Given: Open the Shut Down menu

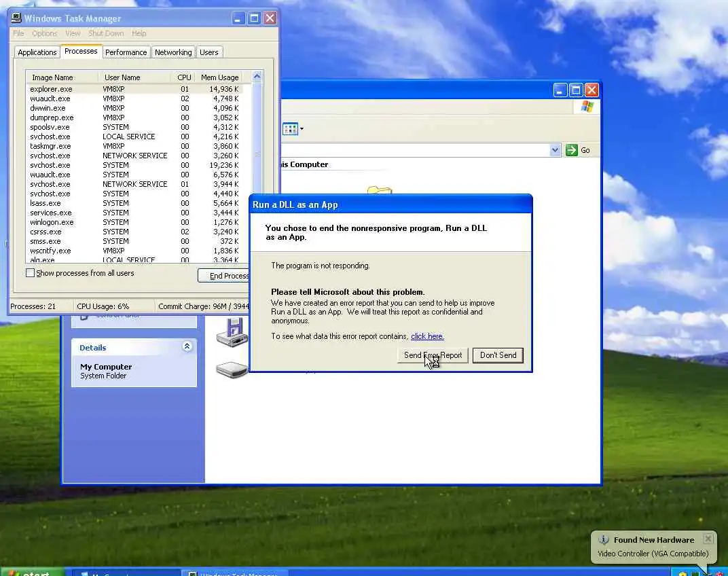Looking at the screenshot, I should coord(106,33).
